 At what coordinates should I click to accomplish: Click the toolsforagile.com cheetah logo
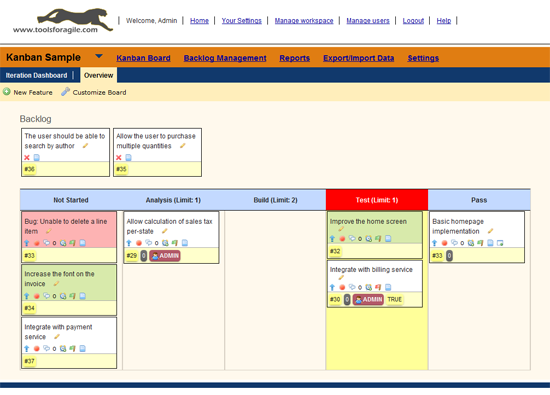(x=63, y=21)
